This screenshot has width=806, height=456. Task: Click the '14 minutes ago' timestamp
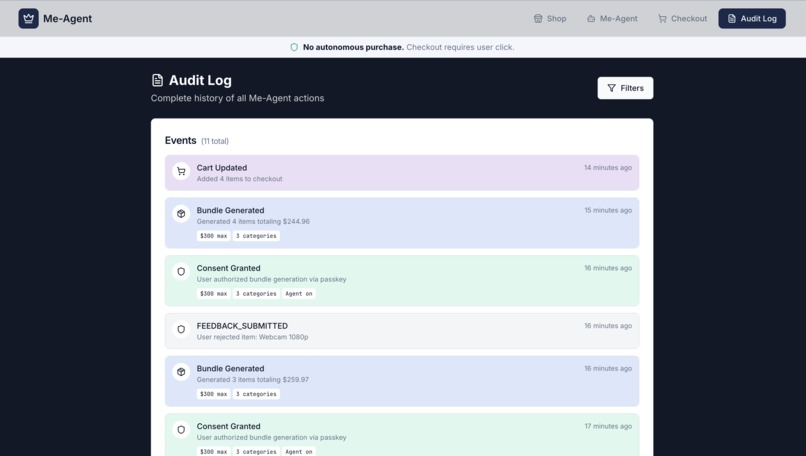coord(608,168)
